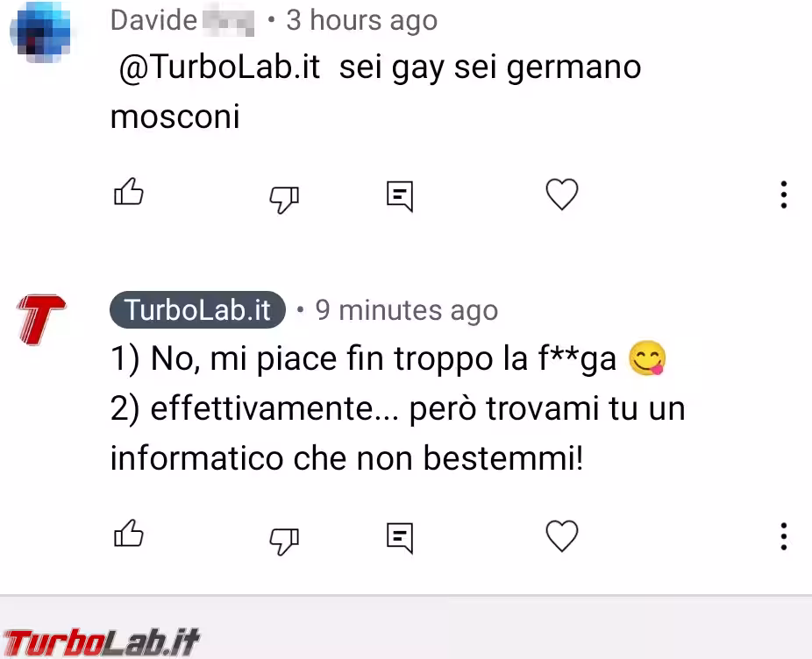Open TurboLab.it red T channel avatar
This screenshot has width=812, height=659.
click(41, 319)
